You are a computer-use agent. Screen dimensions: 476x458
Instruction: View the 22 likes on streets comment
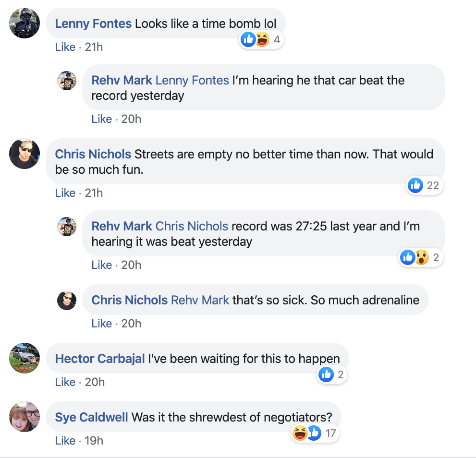(x=424, y=185)
